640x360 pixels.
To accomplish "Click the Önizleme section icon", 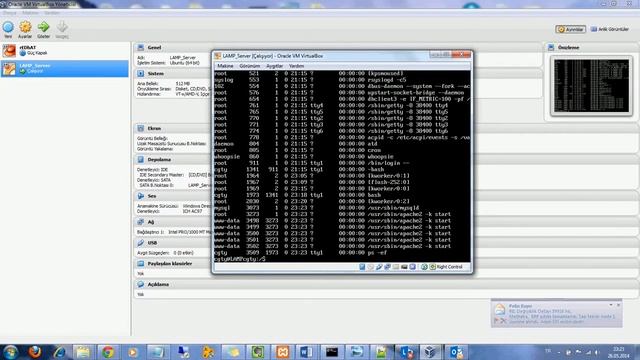I will click(x=551, y=47).
